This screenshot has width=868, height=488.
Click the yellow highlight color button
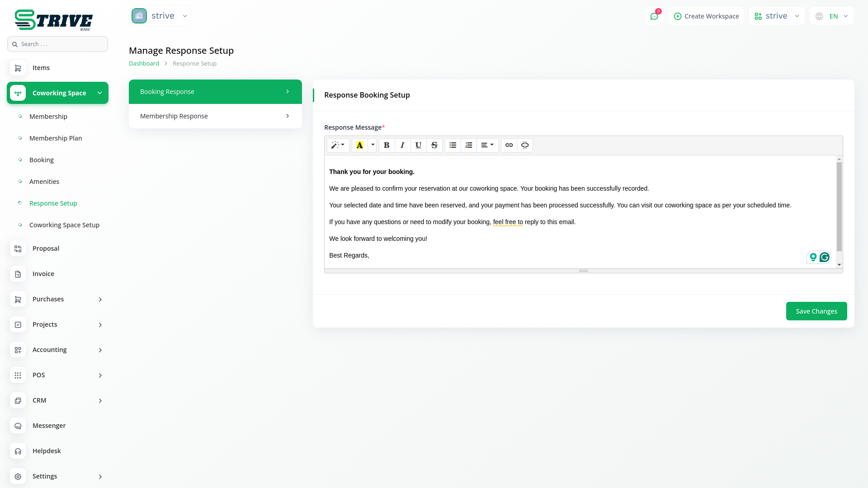tap(360, 145)
